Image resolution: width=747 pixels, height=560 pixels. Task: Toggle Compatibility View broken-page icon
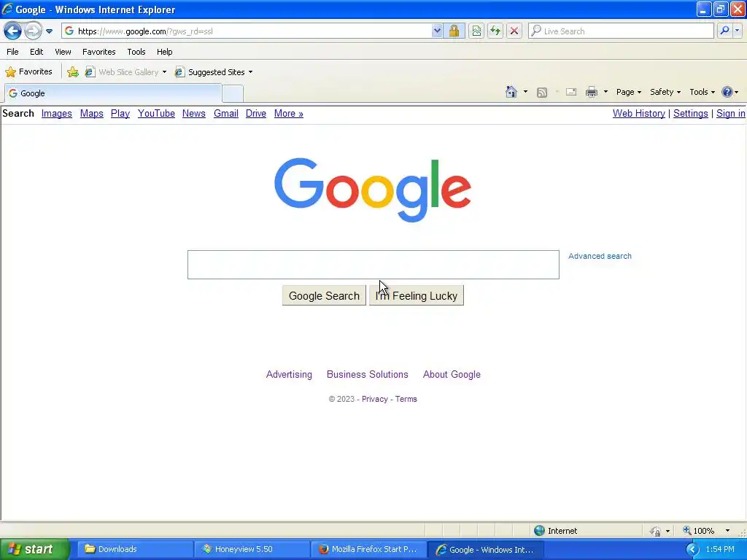[x=476, y=31]
